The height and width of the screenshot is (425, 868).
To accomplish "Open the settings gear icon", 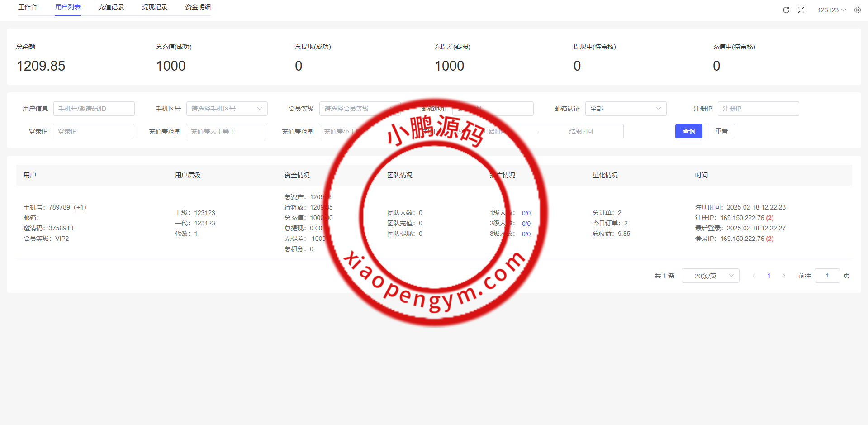I will (858, 10).
